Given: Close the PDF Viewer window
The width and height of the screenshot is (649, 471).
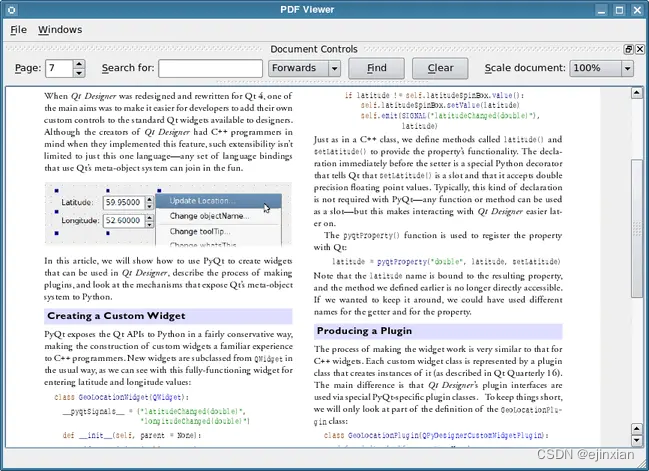Looking at the screenshot, I should pyautogui.click(x=637, y=10).
